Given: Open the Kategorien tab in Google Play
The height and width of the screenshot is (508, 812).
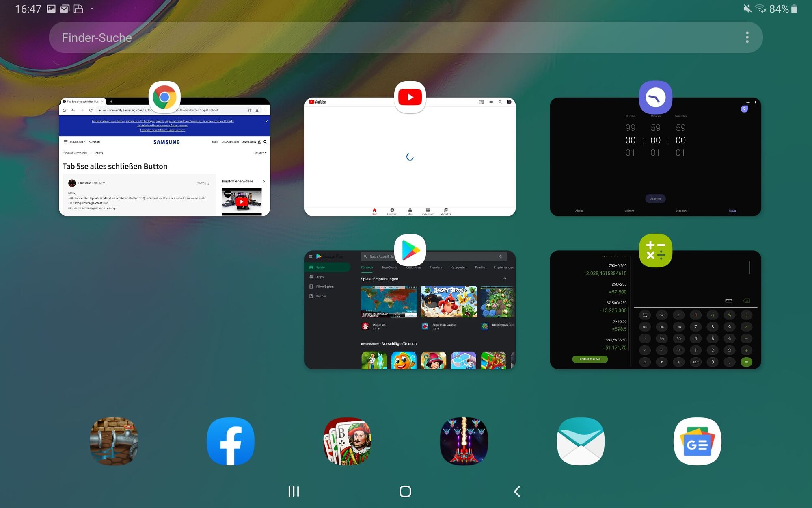Looking at the screenshot, I should click(458, 267).
